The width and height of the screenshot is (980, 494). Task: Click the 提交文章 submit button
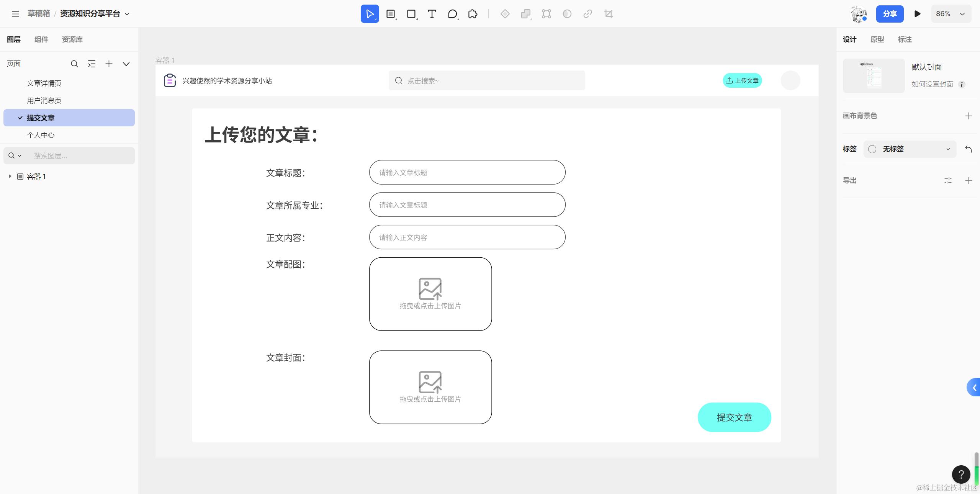(x=733, y=417)
